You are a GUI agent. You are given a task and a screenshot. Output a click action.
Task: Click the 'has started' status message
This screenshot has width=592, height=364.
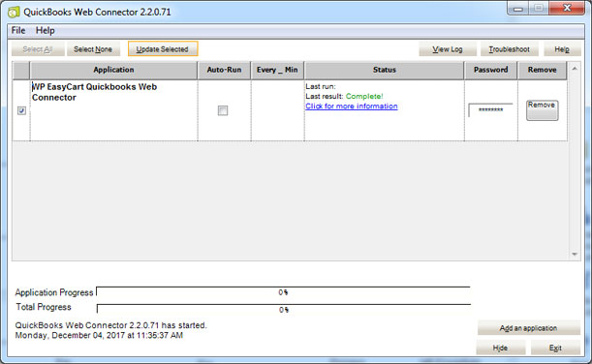[x=111, y=325]
